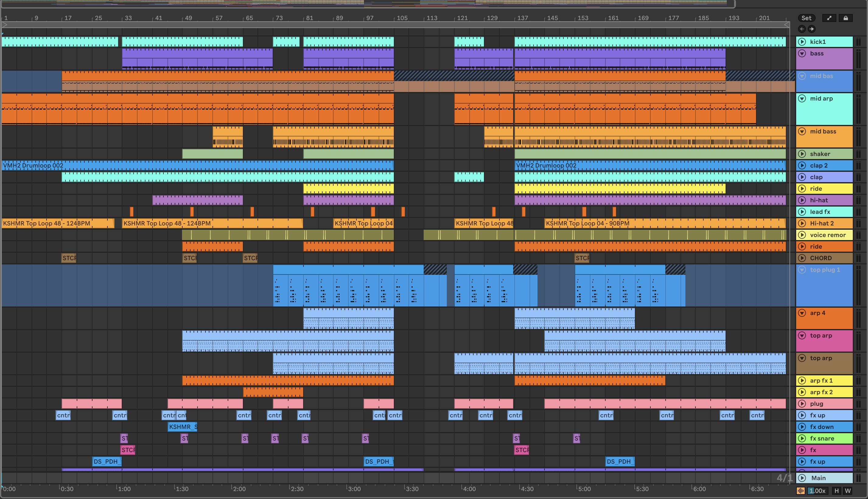Fold the arp 4 track
The image size is (868, 499).
pyautogui.click(x=802, y=313)
